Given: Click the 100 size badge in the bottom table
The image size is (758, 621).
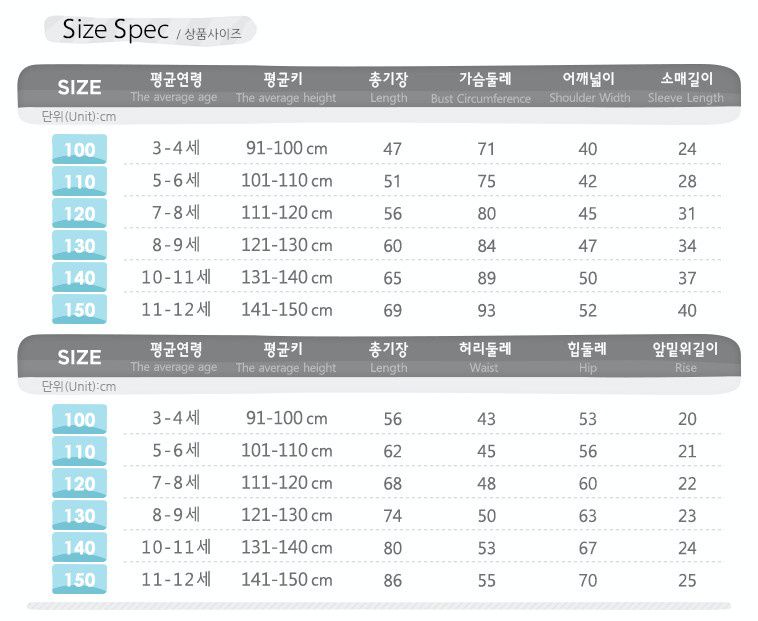Looking at the screenshot, I should pyautogui.click(x=79, y=420).
